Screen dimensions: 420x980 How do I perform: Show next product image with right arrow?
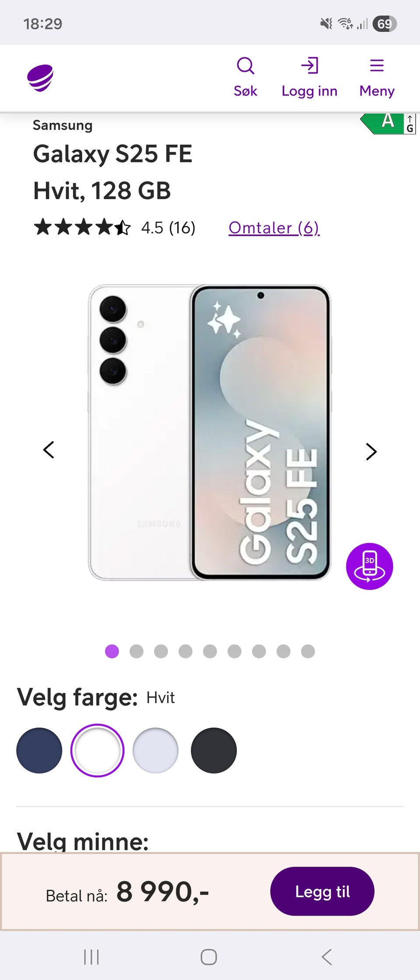tap(371, 451)
